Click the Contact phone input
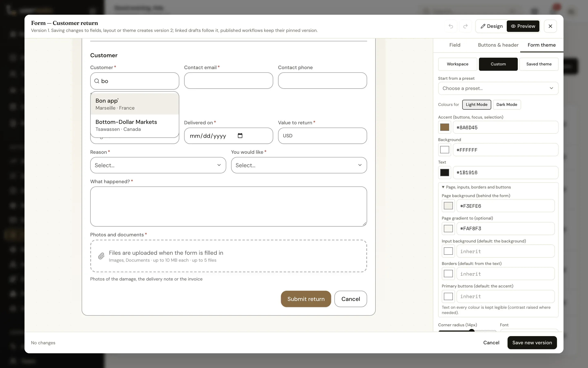The height and width of the screenshot is (368, 588). pos(322,81)
